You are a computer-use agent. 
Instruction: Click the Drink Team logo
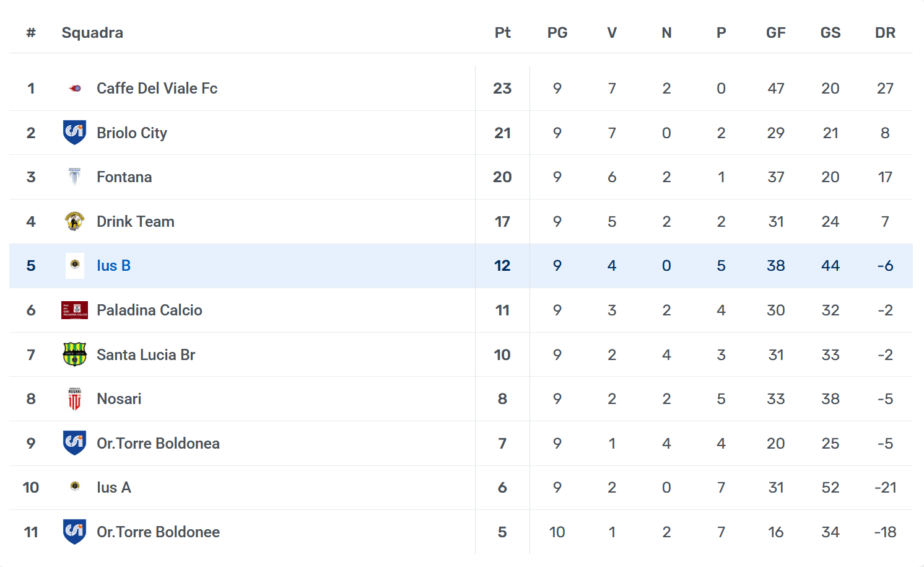(x=74, y=221)
